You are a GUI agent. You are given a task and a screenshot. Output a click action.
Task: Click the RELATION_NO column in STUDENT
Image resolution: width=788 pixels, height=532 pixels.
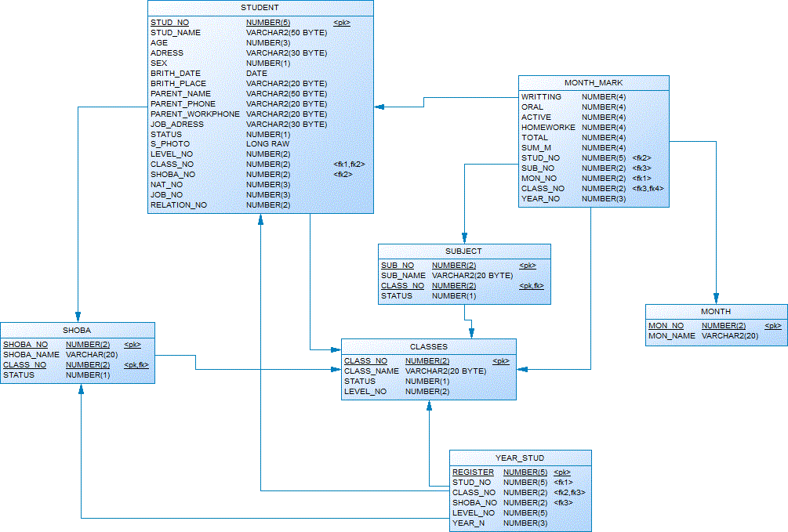pyautogui.click(x=179, y=205)
